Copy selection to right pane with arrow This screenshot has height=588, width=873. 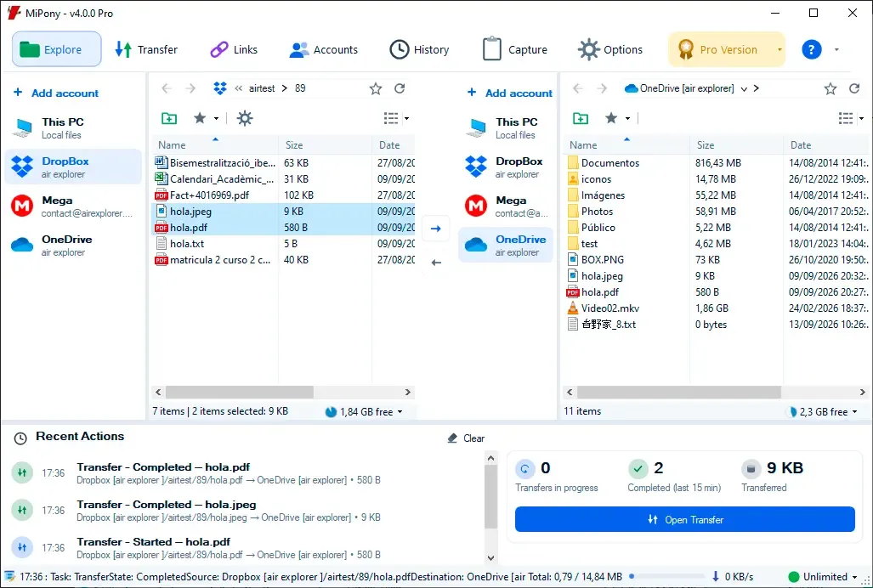435,229
